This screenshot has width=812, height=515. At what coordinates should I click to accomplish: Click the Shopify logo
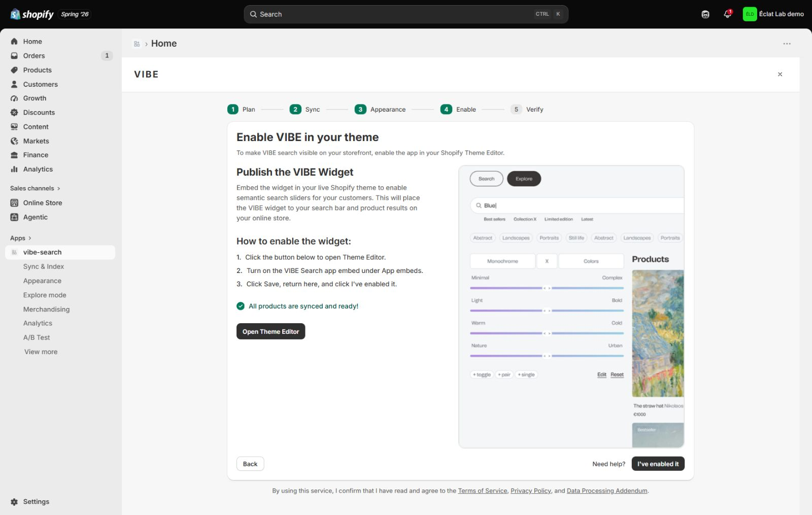(x=32, y=14)
